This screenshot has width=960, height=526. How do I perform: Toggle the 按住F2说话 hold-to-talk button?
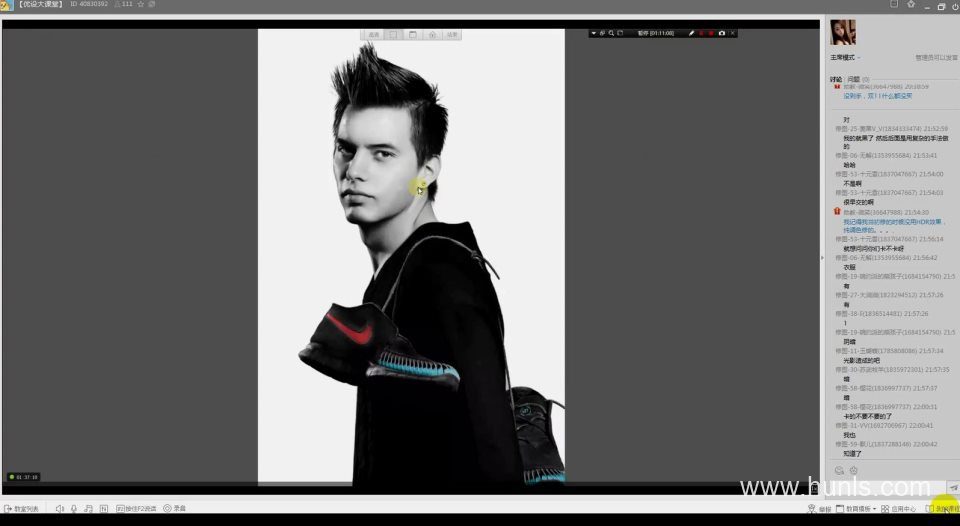coord(136,509)
